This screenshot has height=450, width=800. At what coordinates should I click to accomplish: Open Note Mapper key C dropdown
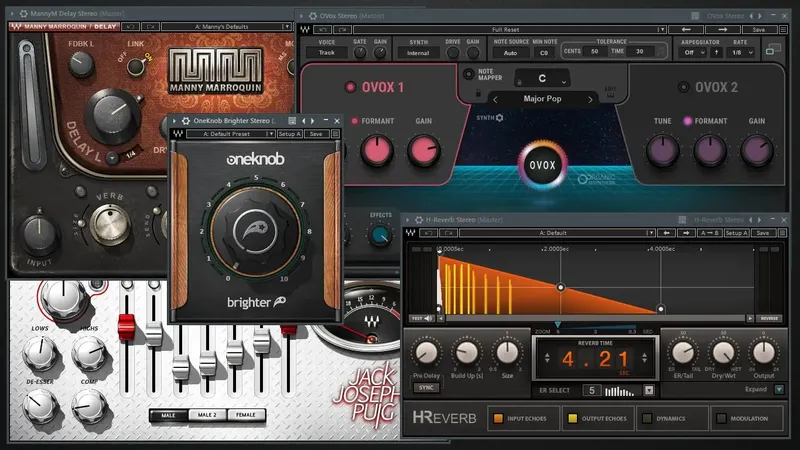[542, 79]
